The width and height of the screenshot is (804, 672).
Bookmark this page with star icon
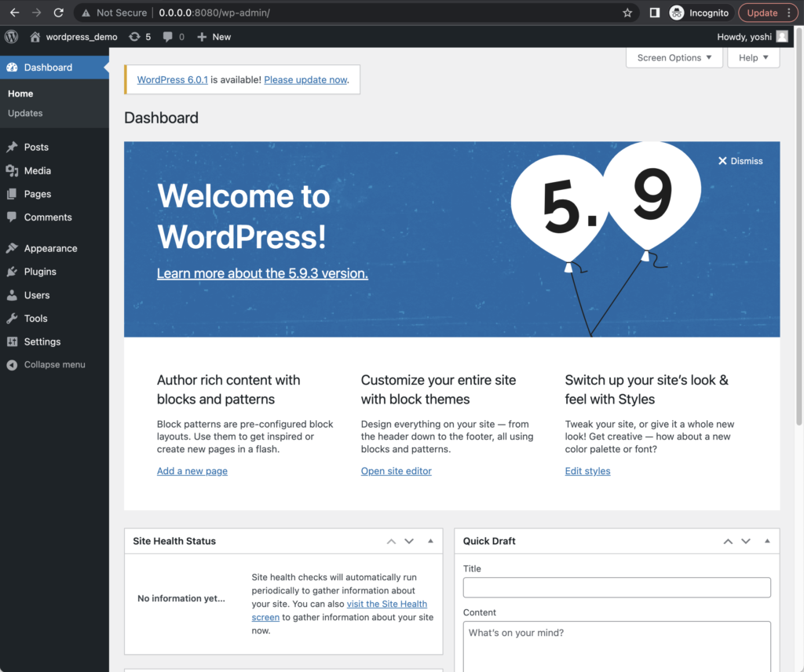pos(627,13)
